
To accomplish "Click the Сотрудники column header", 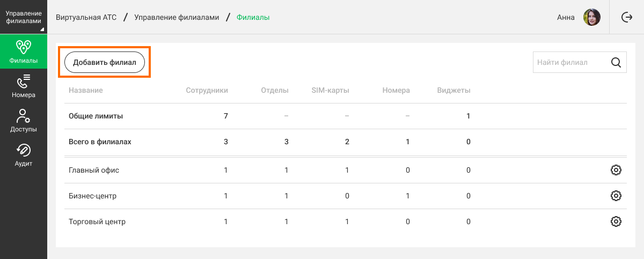I will [207, 91].
